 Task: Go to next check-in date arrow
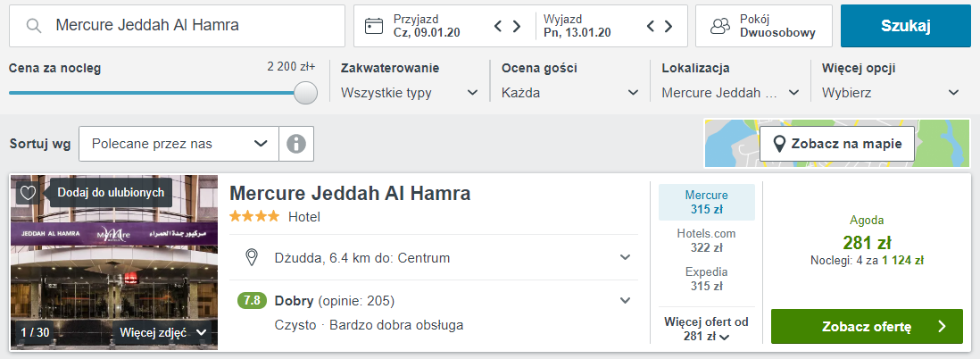[x=517, y=26]
